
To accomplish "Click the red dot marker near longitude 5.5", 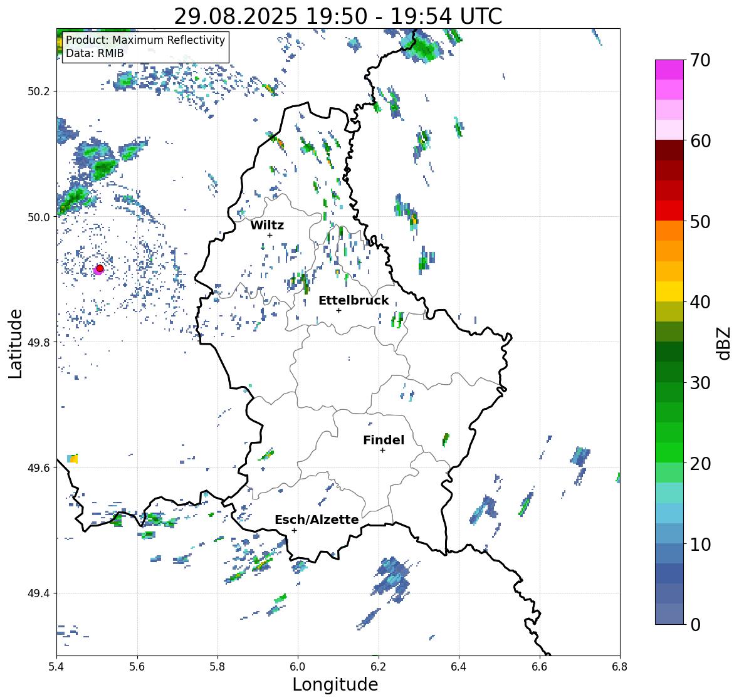I will tap(100, 268).
